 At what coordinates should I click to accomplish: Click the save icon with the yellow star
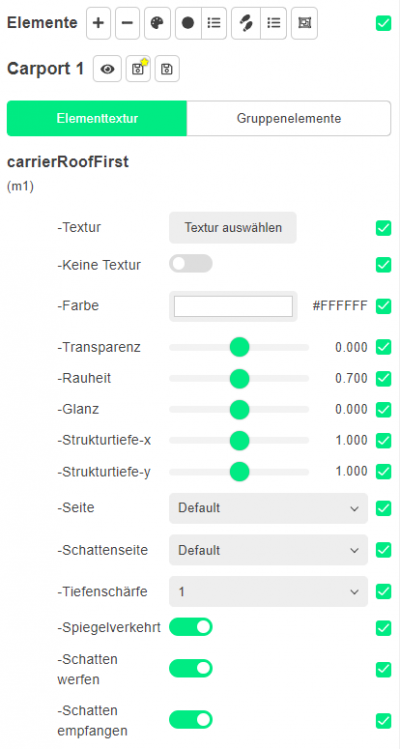click(138, 69)
